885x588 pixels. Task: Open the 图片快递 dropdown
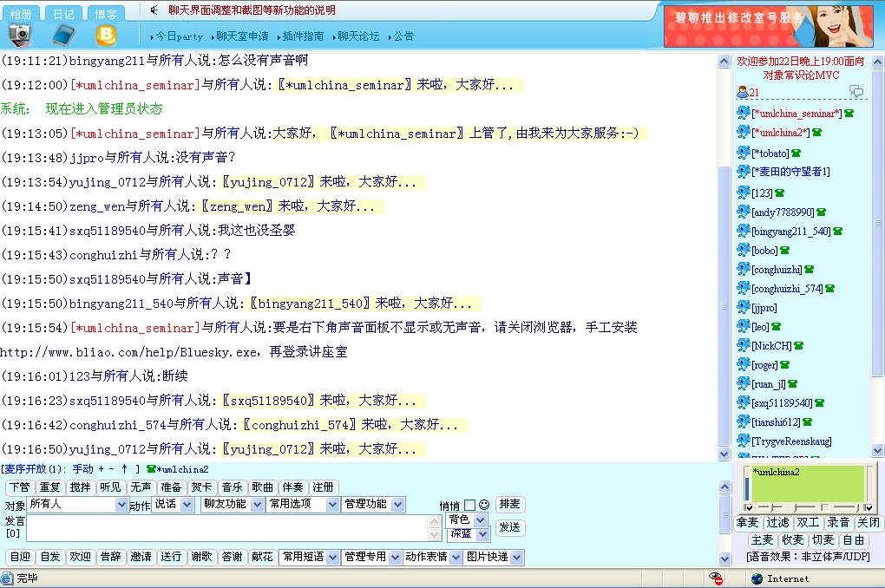point(494,557)
